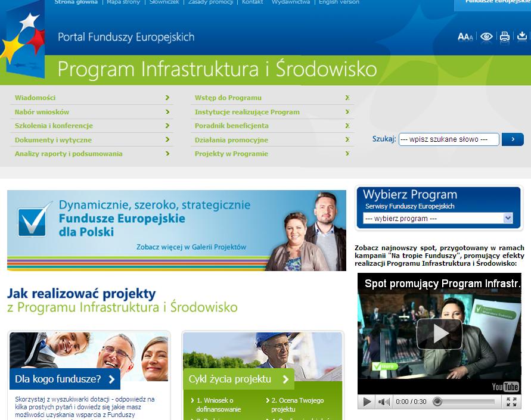Click arrow beside Instytucje realizujące Program

coord(347,111)
